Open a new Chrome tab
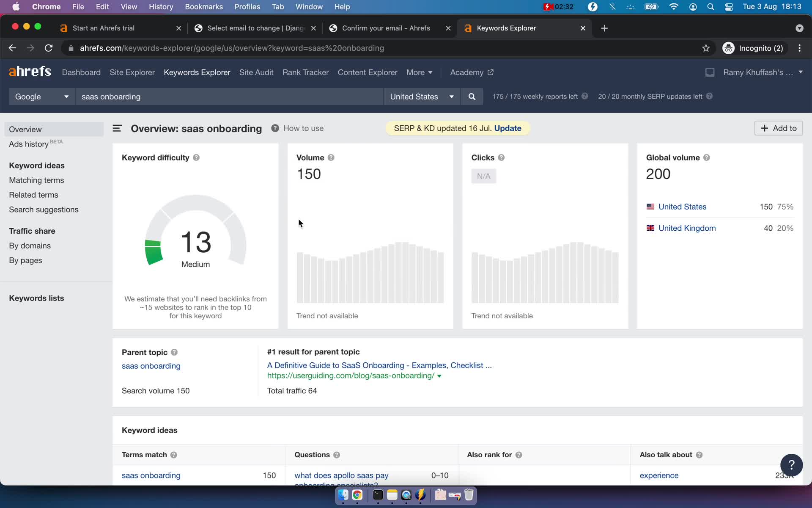Screen dimensions: 812x508 (604, 28)
